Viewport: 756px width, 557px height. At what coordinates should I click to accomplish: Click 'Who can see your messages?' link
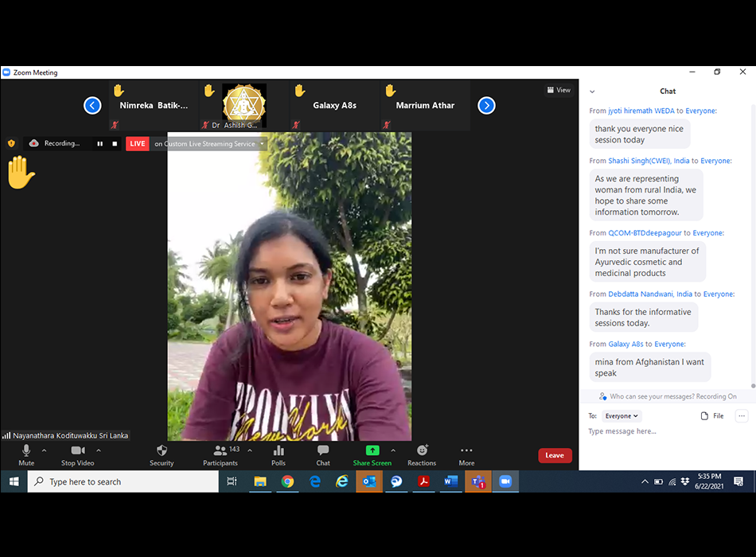pyautogui.click(x=652, y=396)
